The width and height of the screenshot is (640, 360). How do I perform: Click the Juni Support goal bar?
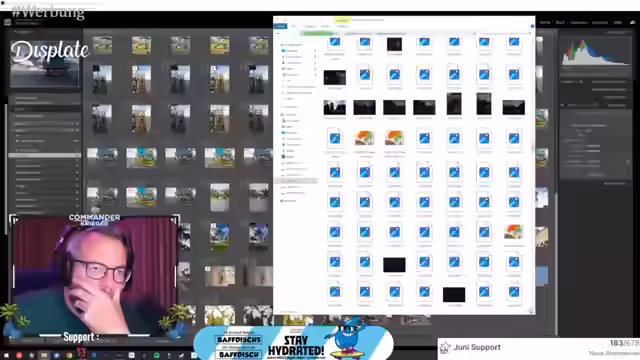pyautogui.click(x=539, y=349)
